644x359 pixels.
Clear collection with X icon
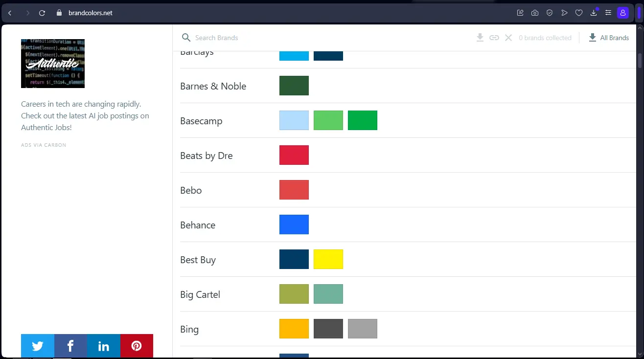[508, 38]
